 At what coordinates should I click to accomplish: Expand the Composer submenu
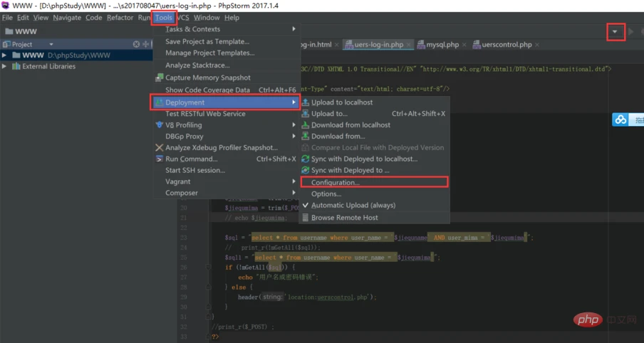pos(226,193)
